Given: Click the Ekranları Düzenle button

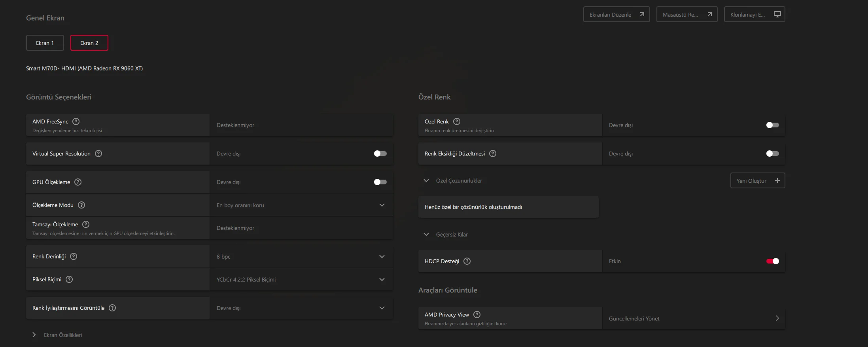Looking at the screenshot, I should 616,15.
